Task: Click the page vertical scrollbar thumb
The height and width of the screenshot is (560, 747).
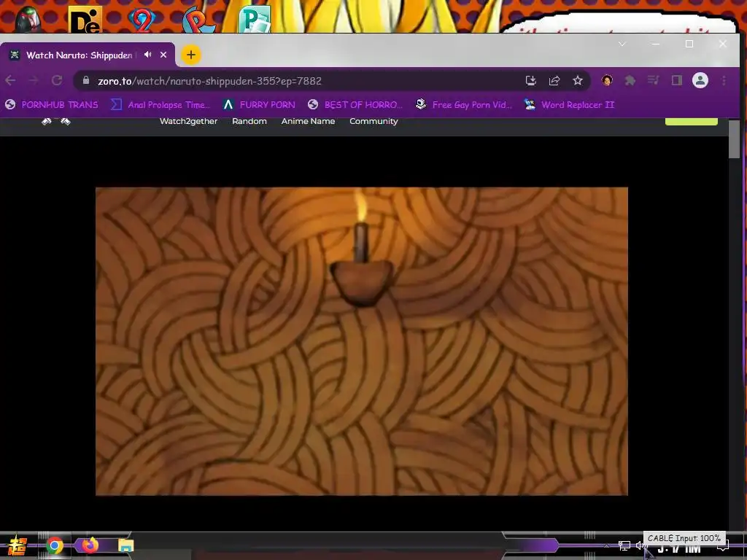Action: 734,138
